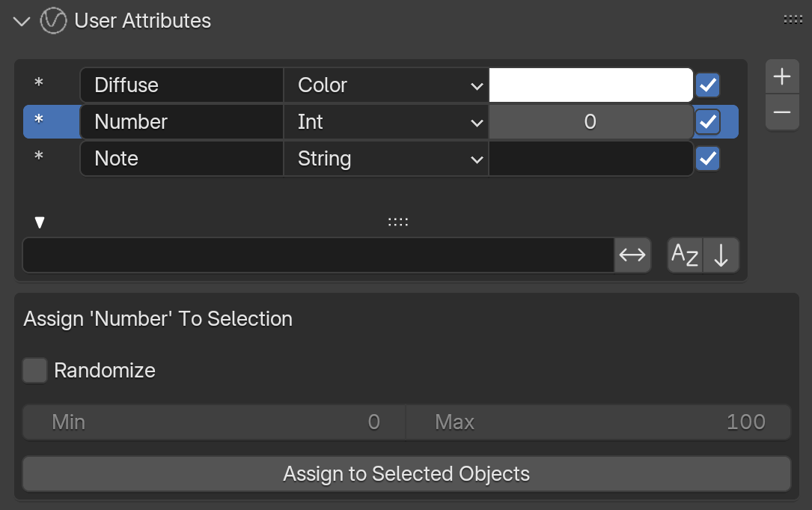Image resolution: width=812 pixels, height=510 pixels.
Task: Click the reverse sort down-arrow icon
Action: (x=721, y=255)
